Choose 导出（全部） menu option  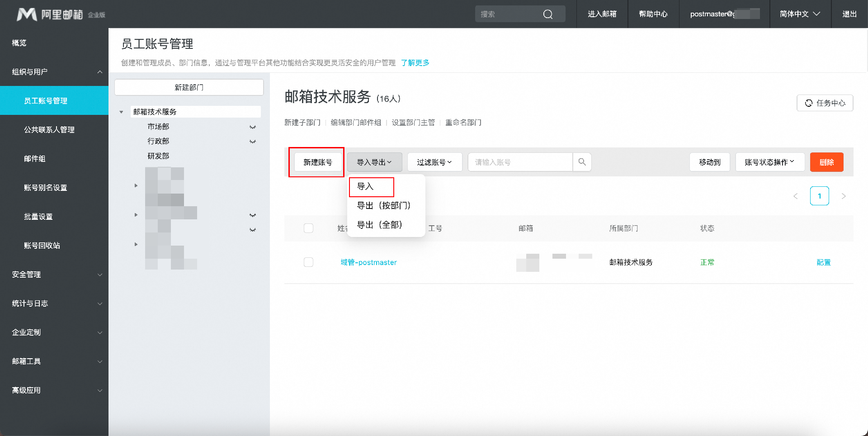click(x=379, y=225)
